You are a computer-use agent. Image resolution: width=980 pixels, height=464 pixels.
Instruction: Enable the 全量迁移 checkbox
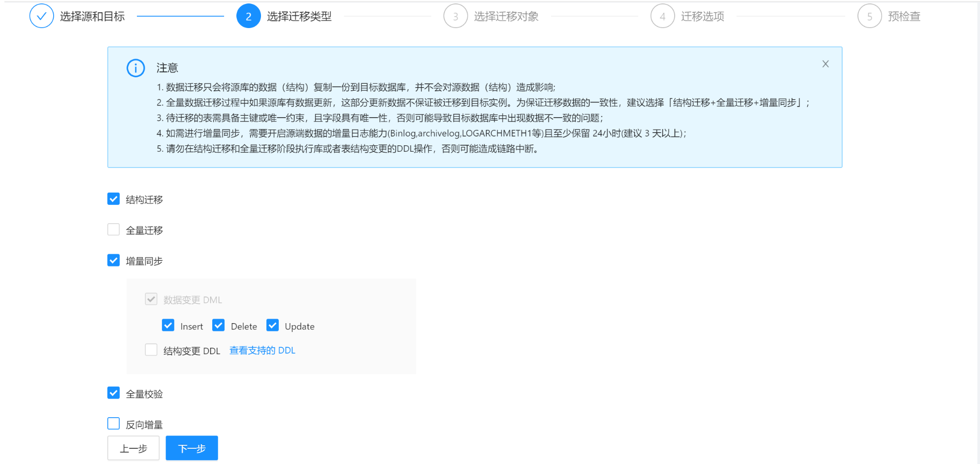[x=113, y=230]
